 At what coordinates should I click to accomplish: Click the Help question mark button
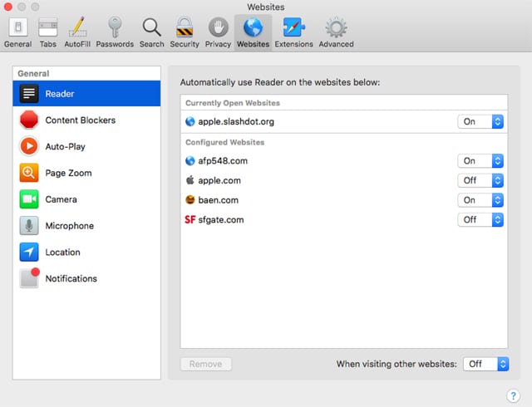tap(513, 395)
